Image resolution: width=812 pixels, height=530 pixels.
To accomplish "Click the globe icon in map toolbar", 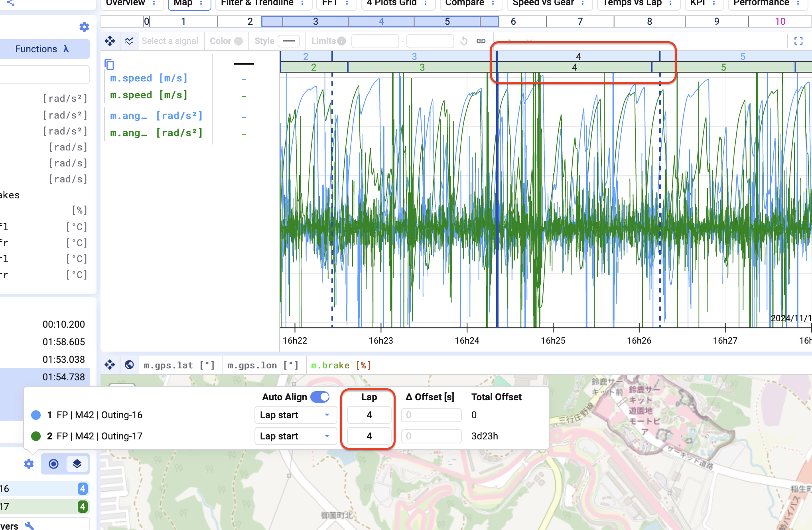I will click(129, 365).
